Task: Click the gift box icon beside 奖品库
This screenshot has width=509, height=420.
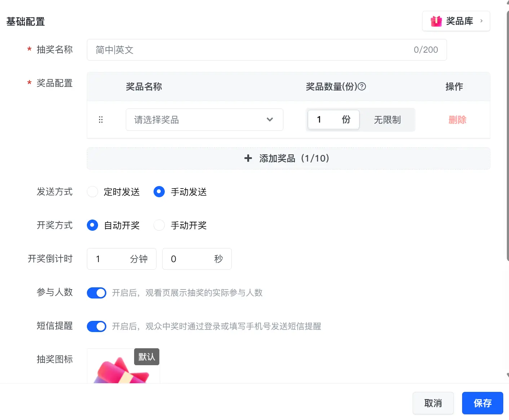Action: (x=436, y=21)
